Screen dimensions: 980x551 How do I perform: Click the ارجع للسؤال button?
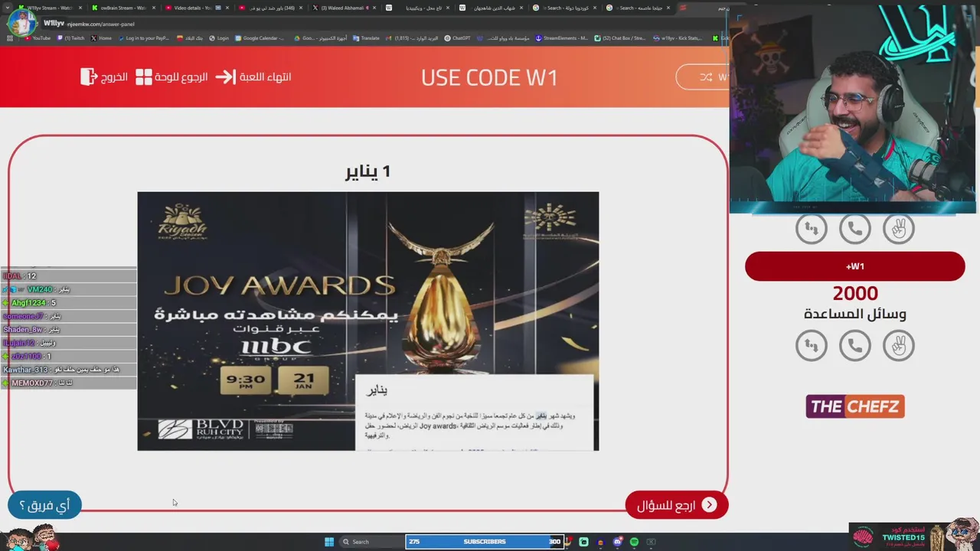[677, 504]
